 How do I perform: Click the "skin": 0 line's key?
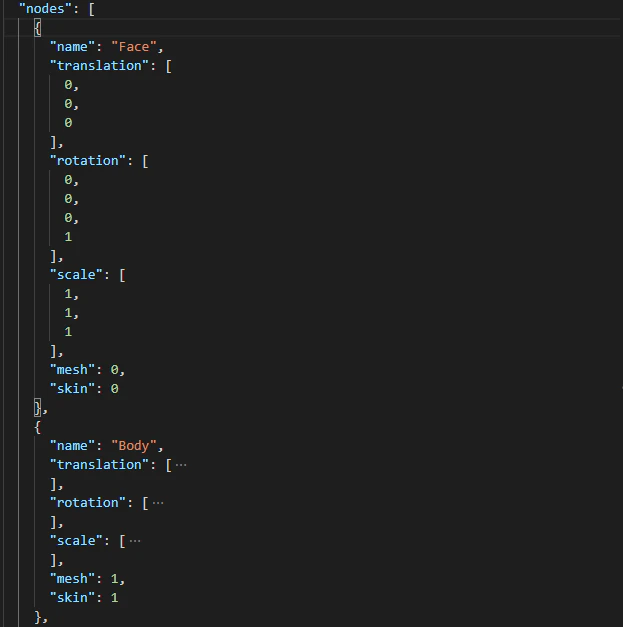pos(72,388)
